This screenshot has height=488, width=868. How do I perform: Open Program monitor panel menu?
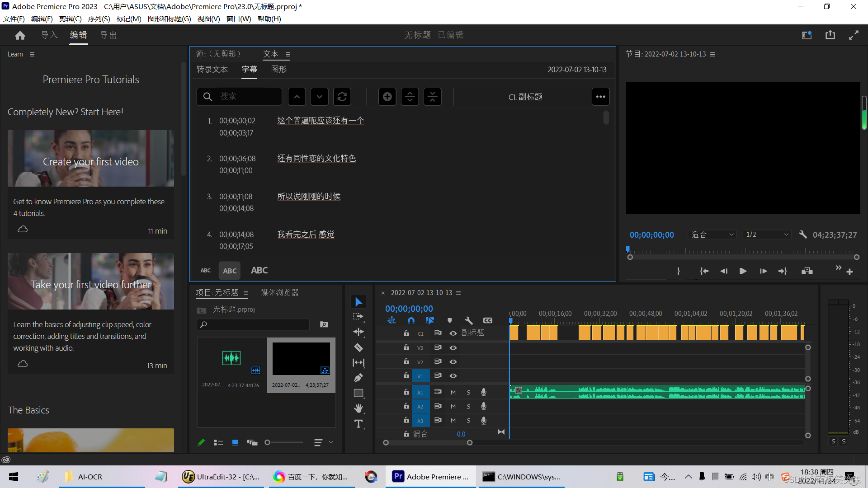(712, 54)
